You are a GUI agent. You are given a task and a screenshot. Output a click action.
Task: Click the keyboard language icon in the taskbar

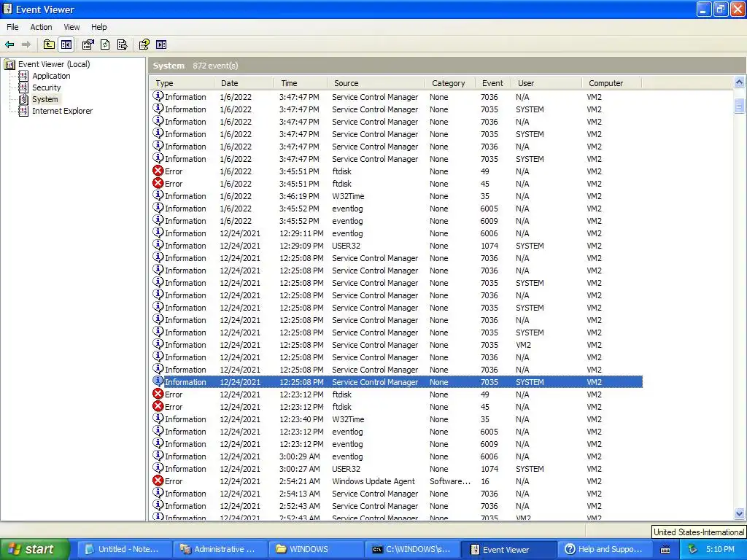[665, 550]
